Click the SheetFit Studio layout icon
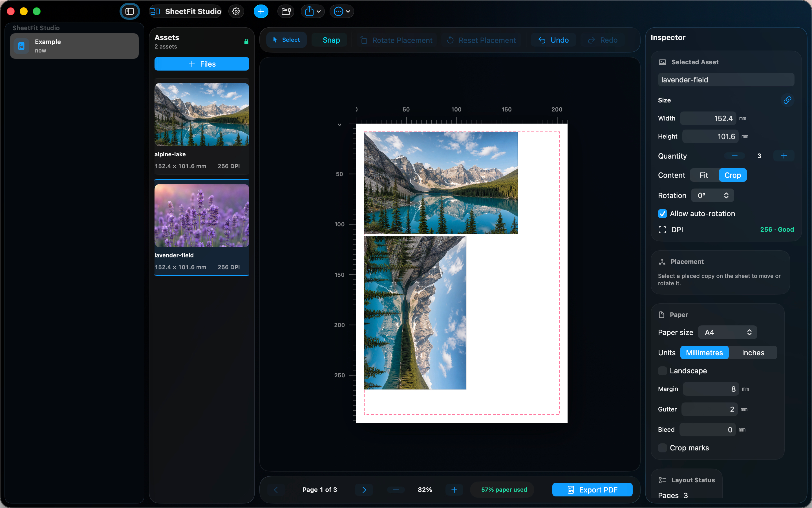The width and height of the screenshot is (812, 508). (x=155, y=11)
